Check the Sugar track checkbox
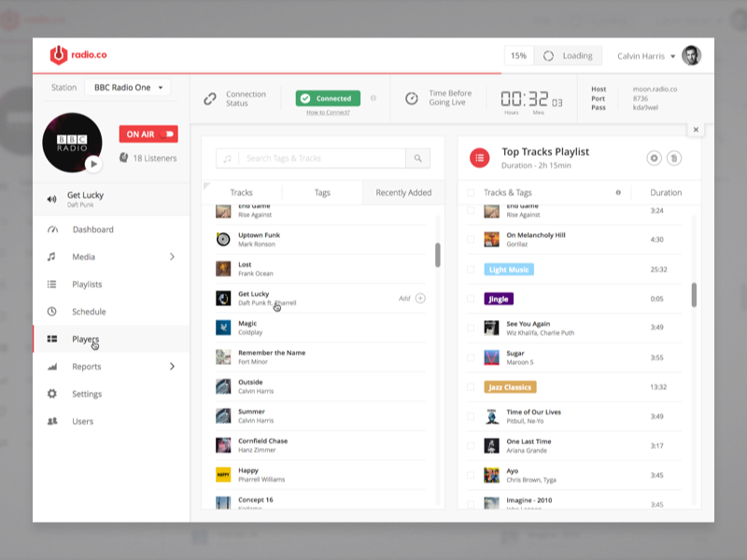 (x=471, y=357)
